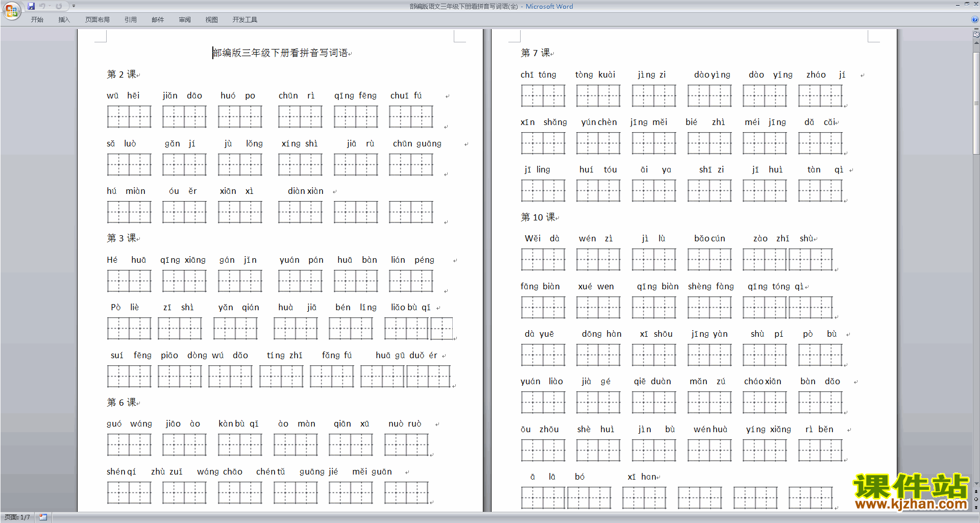Click the pinyin text huā gū duǒ ér
This screenshot has width=980, height=523.
coord(406,356)
